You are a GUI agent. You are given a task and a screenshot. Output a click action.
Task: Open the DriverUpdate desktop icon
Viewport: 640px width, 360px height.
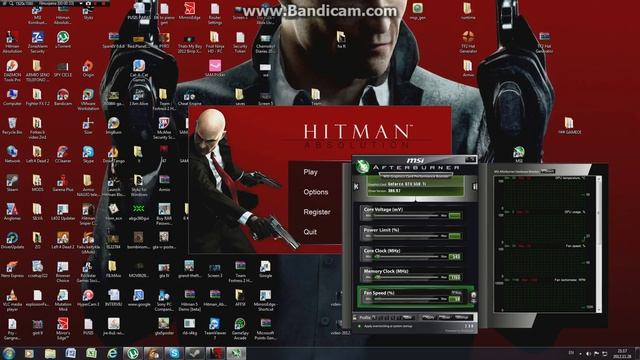[x=12, y=240]
